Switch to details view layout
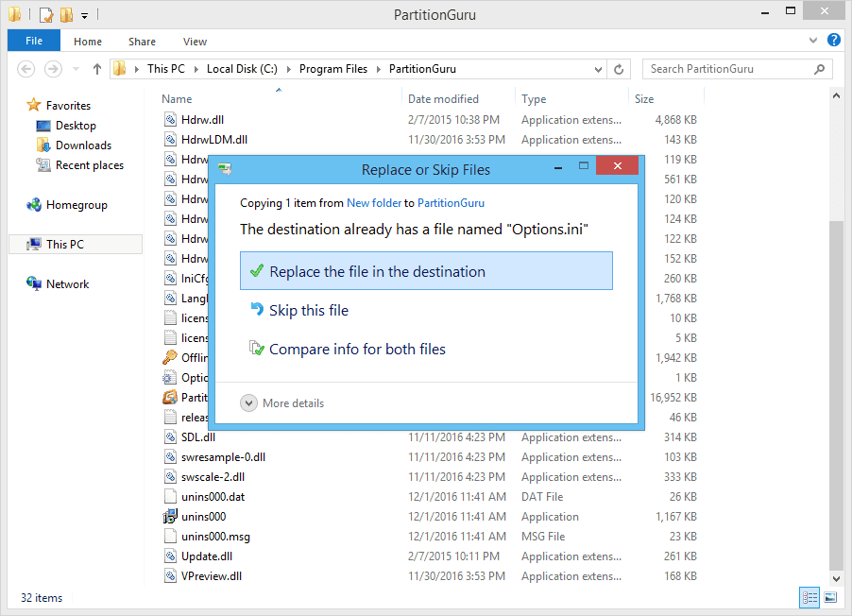This screenshot has height=616, width=852. point(809,598)
